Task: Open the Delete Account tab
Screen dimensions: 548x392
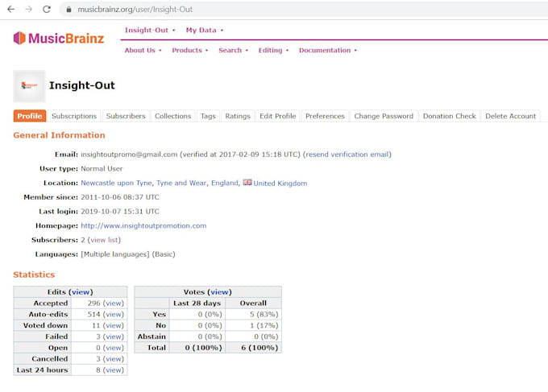Action: click(511, 116)
